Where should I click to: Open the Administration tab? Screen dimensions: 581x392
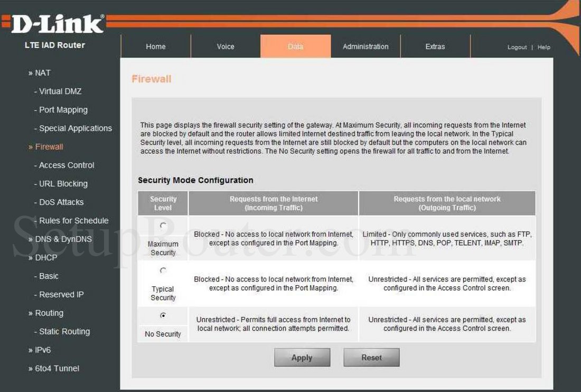pyautogui.click(x=365, y=46)
